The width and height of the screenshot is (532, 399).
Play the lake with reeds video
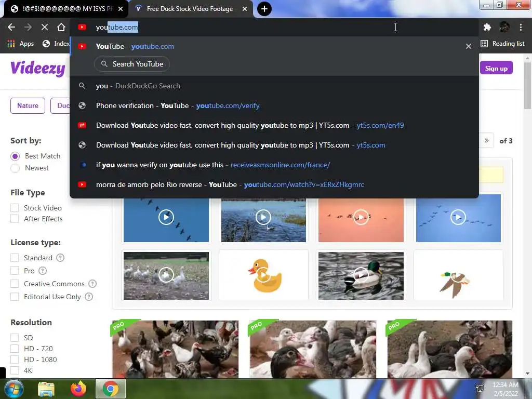(263, 217)
